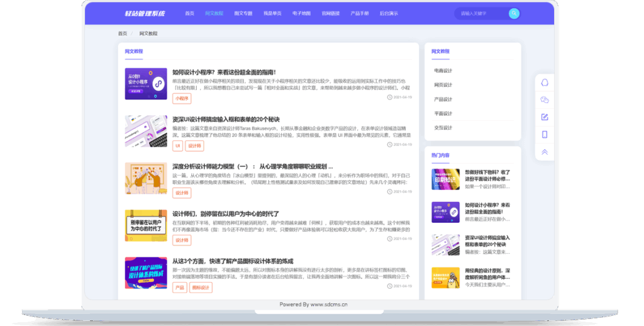
Task: Click the purple 设计小程序 thumbnail in 热门内容
Action: [x=446, y=212]
